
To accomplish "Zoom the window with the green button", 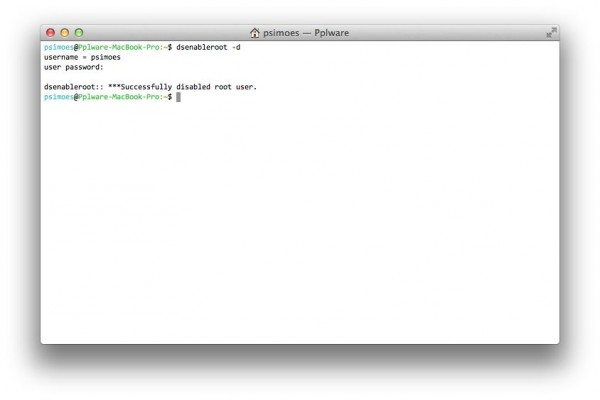I will coord(79,33).
